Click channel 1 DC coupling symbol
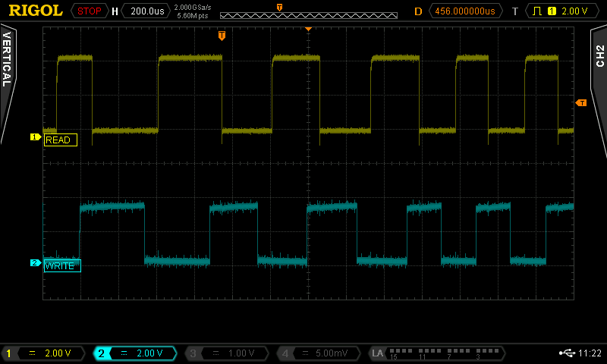 33,353
